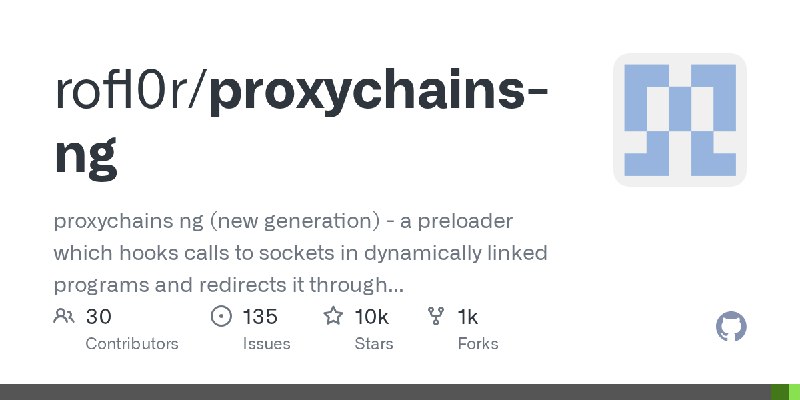Click the ellipsis ending the description

[394, 286]
